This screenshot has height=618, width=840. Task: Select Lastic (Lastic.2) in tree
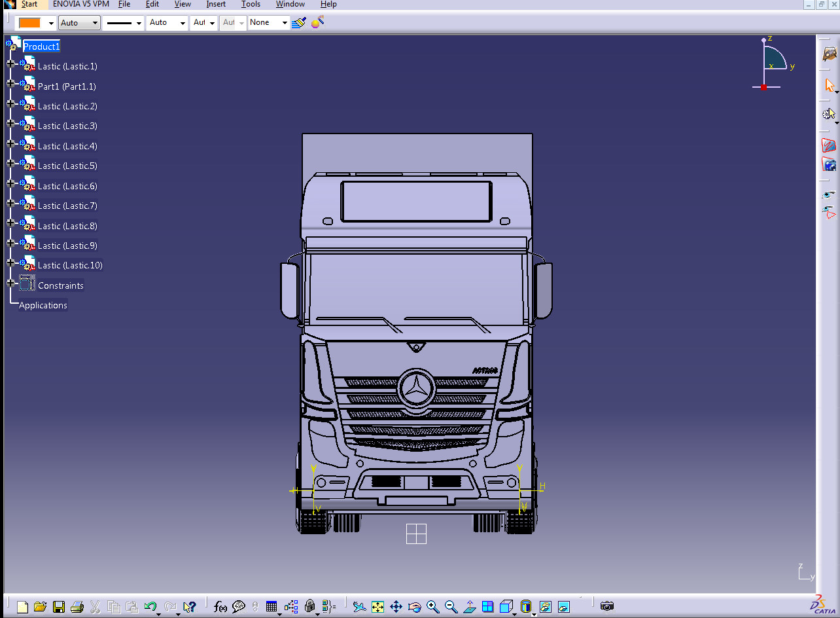tap(67, 106)
